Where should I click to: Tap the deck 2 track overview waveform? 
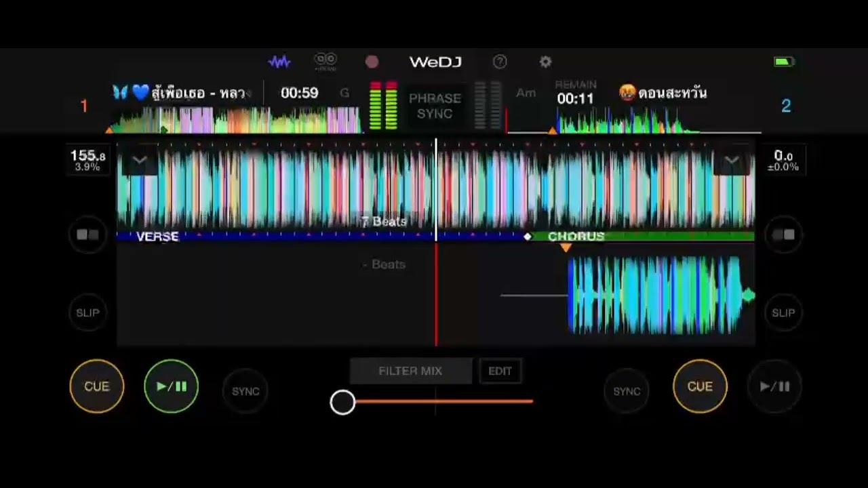click(x=634, y=122)
